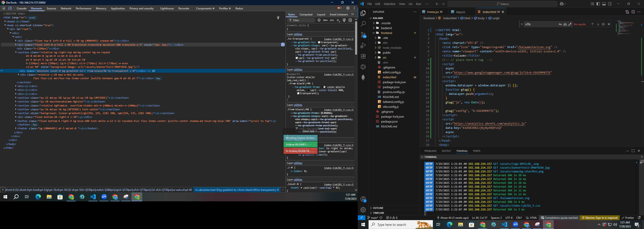Toggle the VS Code bottom panel layout icon
This screenshot has width=644, height=229.
pos(604,4)
